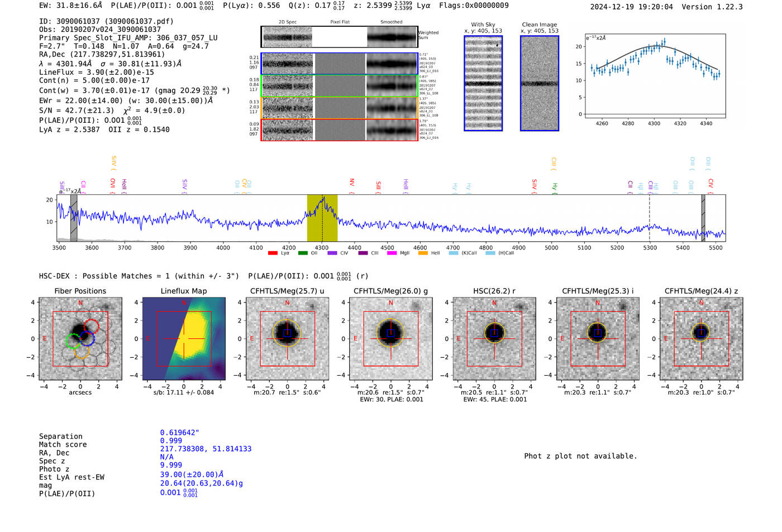Click the Obs 20190207v024_3090061037 line
Image resolution: width=782 pixels, height=532 pixels.
click(x=100, y=29)
